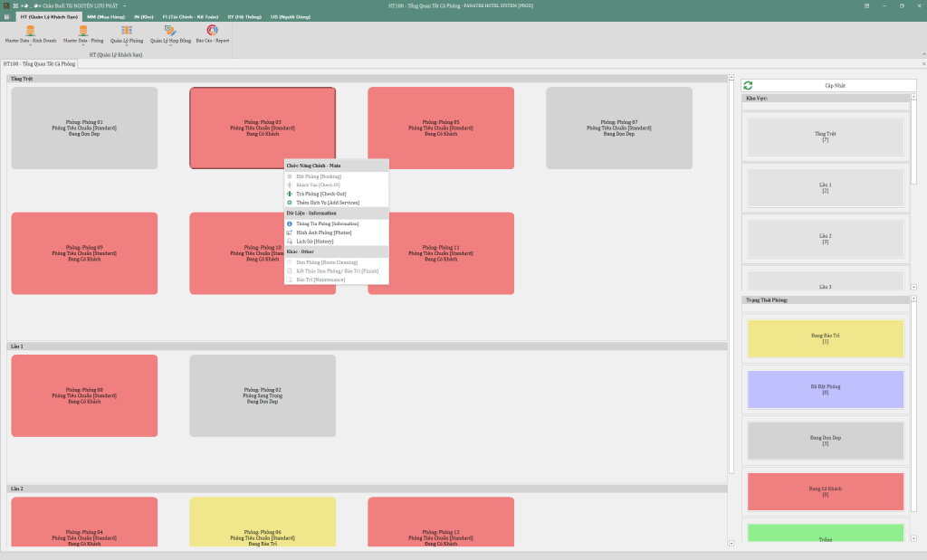Image resolution: width=927 pixels, height=560 pixels.
Task: Filter by Lầu 1 [2] area button
Action: tap(825, 187)
